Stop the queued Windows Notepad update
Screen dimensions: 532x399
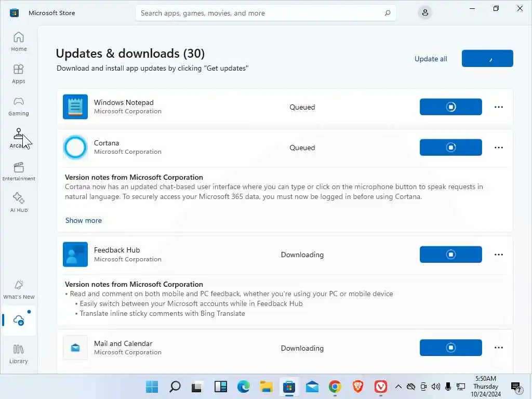(x=450, y=107)
